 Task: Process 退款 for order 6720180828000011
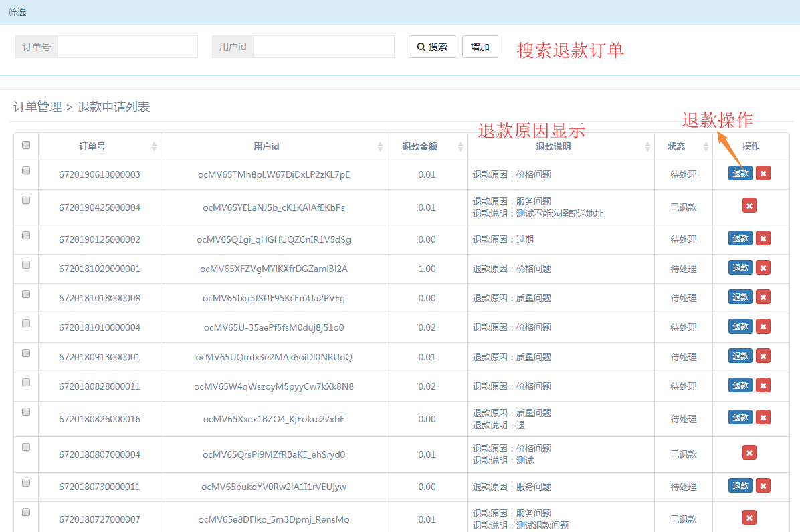coord(740,385)
